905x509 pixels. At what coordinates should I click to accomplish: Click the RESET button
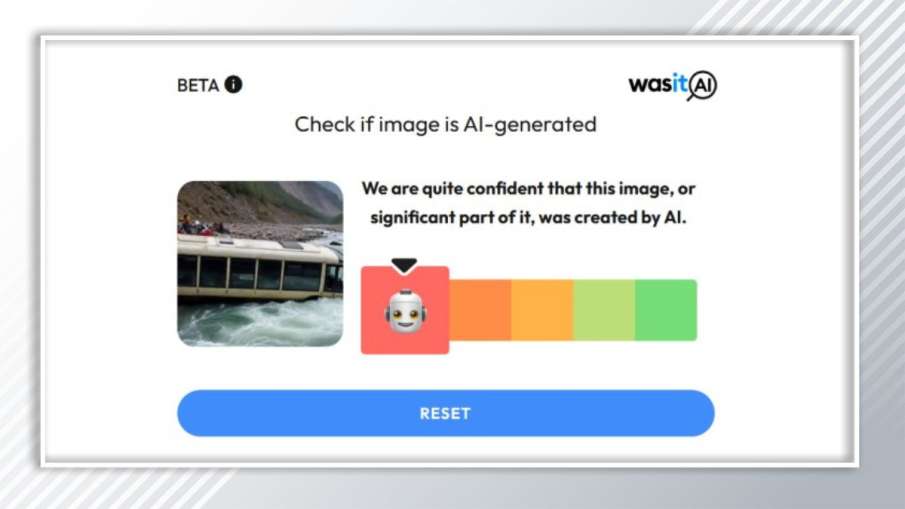[x=446, y=413]
